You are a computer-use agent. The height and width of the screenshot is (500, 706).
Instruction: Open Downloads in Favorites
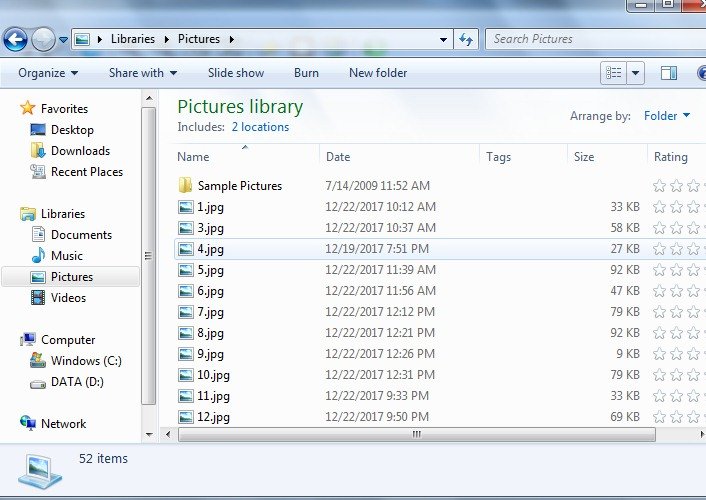pos(80,151)
